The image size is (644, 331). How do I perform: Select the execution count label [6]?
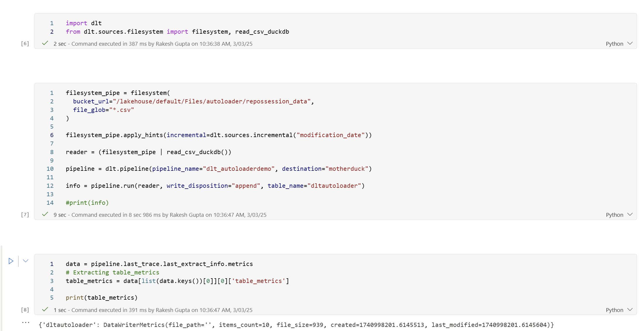25,43
